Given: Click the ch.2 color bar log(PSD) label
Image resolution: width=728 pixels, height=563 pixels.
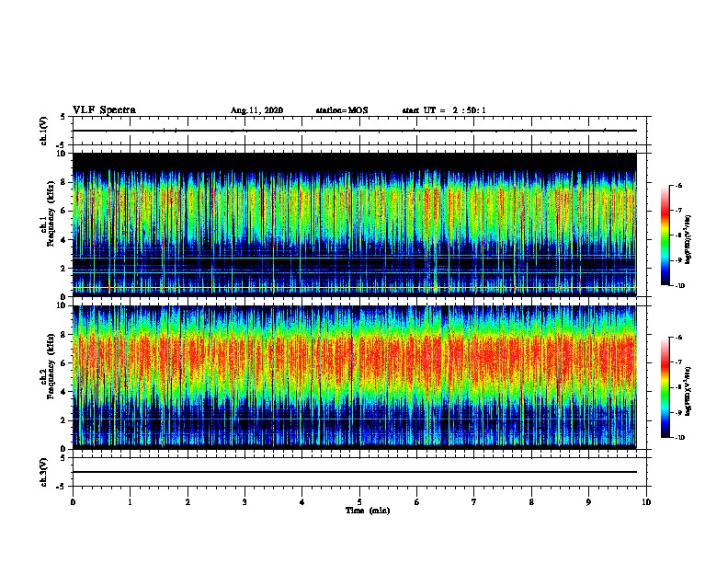Looking at the screenshot, I should click(688, 391).
